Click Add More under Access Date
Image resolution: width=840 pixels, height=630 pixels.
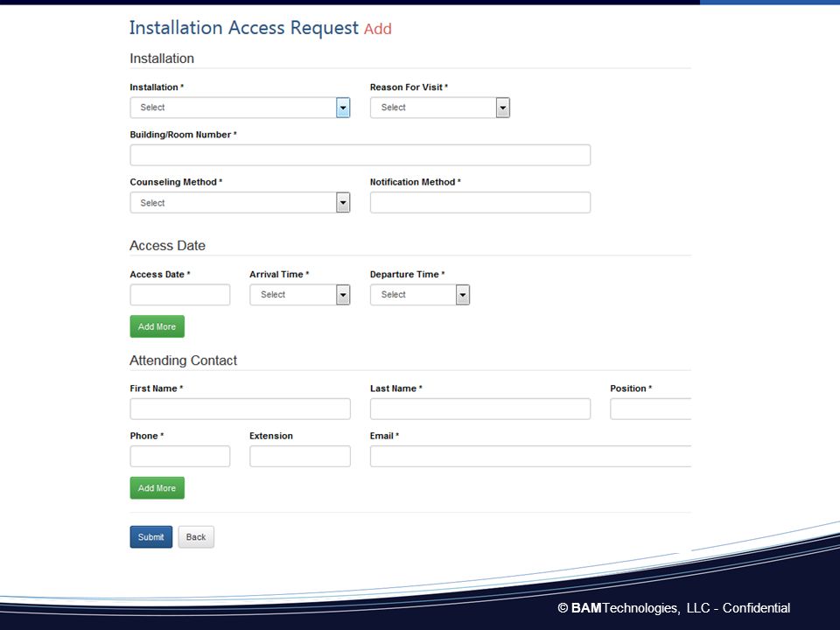coord(157,326)
